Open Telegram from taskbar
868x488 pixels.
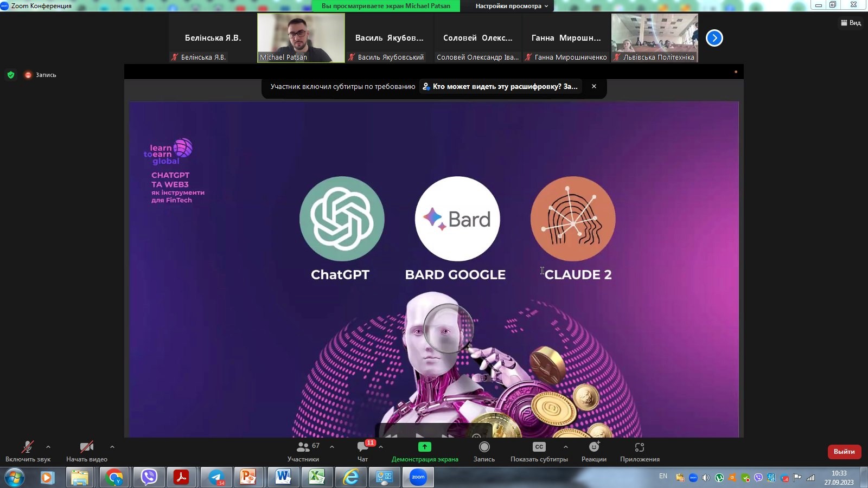coord(216,478)
